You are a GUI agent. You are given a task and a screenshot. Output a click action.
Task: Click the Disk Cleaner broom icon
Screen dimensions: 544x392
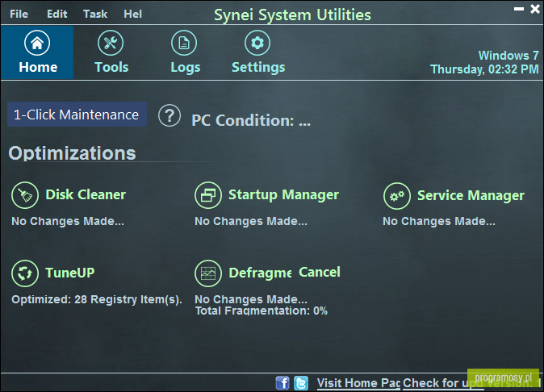(x=25, y=195)
